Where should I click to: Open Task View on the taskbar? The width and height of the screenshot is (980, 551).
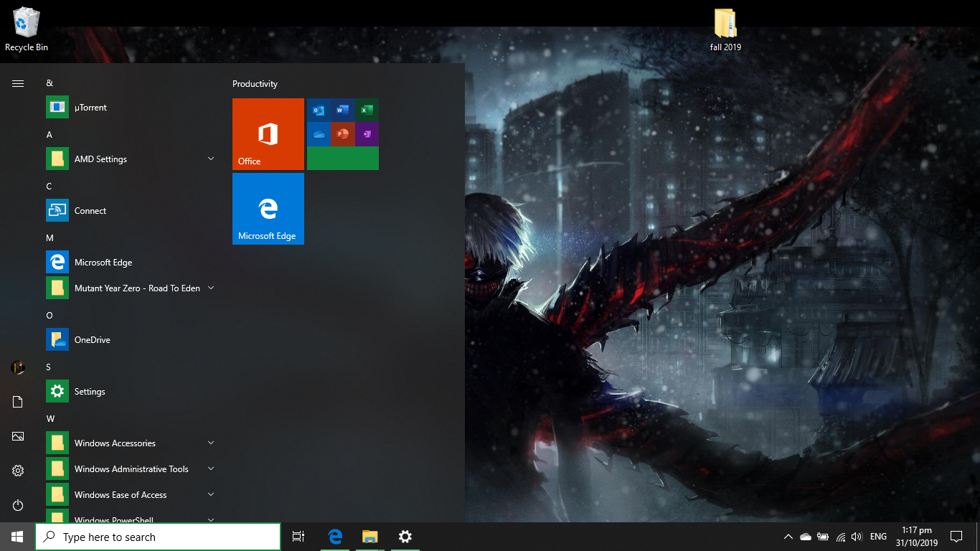pos(298,537)
